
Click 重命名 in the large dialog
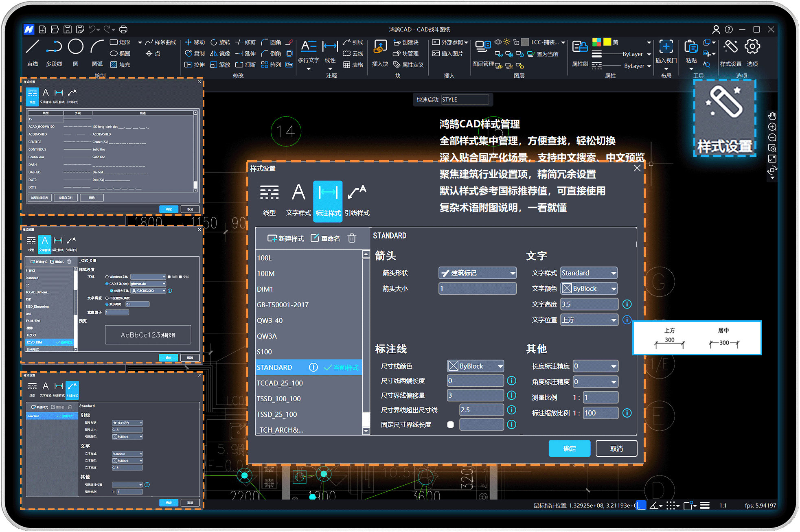coord(325,239)
